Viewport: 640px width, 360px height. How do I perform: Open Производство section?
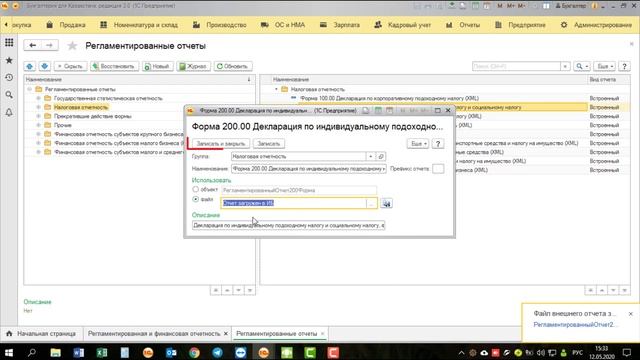(220, 25)
